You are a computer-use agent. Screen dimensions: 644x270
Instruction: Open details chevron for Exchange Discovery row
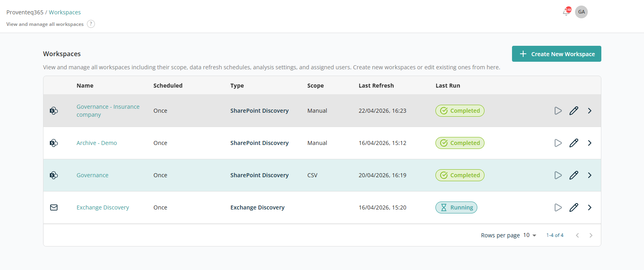point(590,207)
